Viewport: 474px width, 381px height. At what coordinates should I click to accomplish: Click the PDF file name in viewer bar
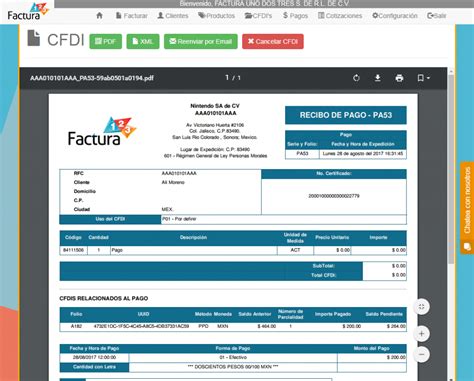[92, 78]
